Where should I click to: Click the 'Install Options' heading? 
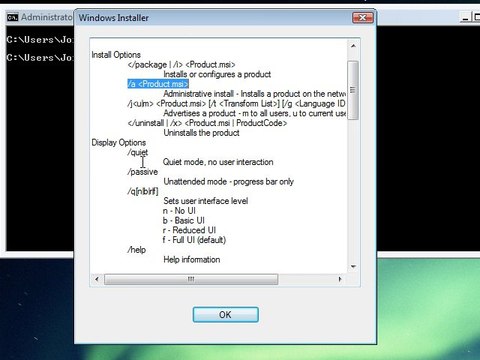click(x=116, y=55)
